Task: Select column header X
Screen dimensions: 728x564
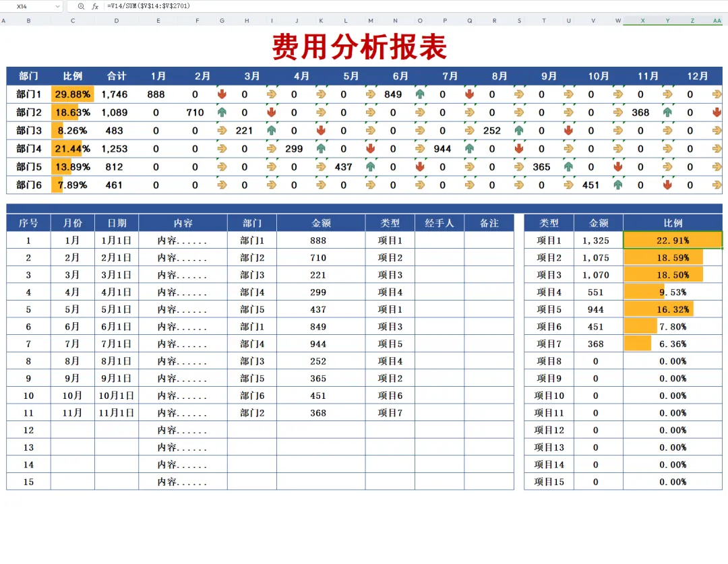Action: [x=642, y=20]
